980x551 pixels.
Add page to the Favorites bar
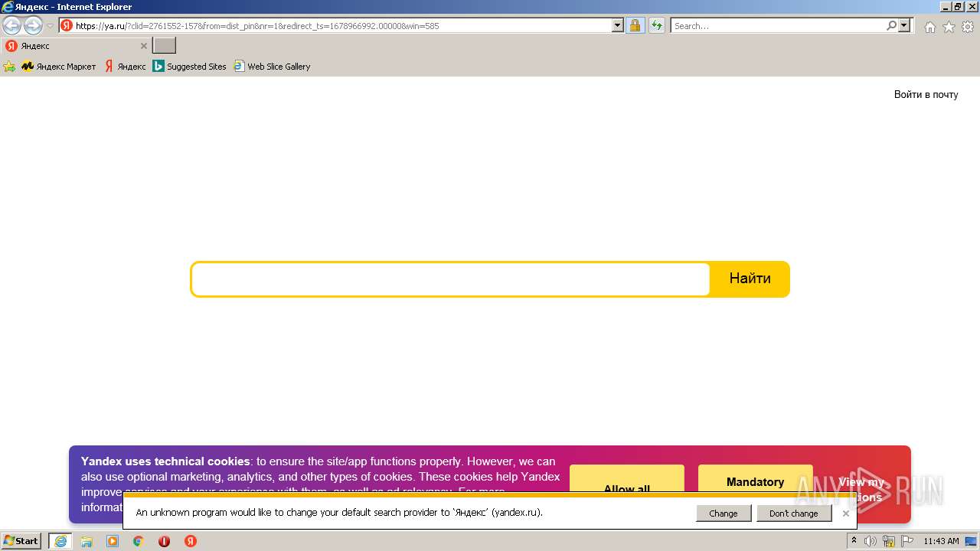pyautogui.click(x=9, y=67)
